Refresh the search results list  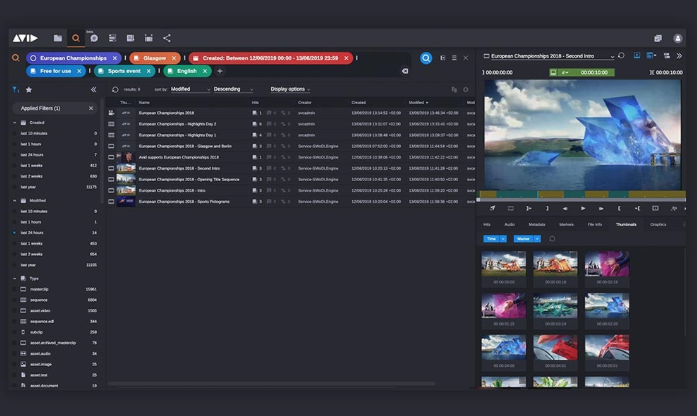click(114, 89)
